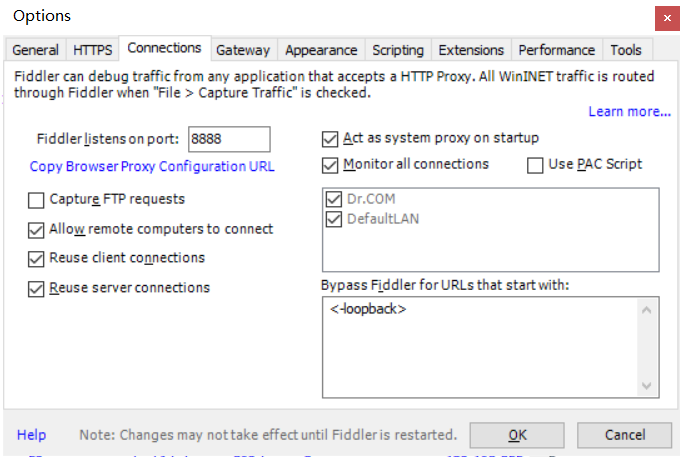Open the Performance tab
The width and height of the screenshot is (680, 457).
[x=557, y=50]
